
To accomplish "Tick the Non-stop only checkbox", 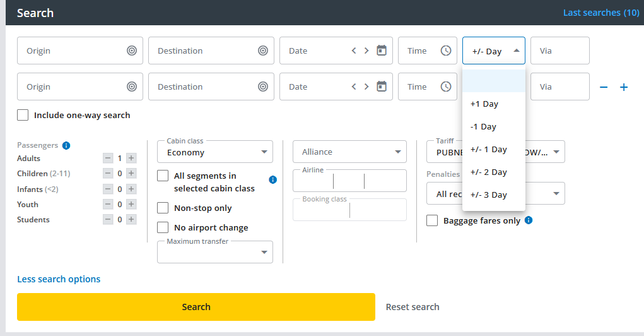I will (163, 208).
